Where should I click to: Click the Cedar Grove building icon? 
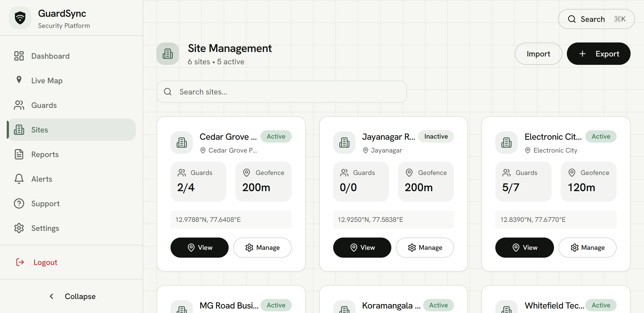click(x=182, y=143)
